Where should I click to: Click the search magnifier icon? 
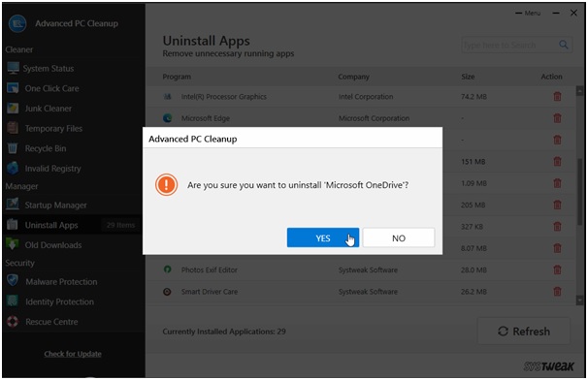point(563,45)
